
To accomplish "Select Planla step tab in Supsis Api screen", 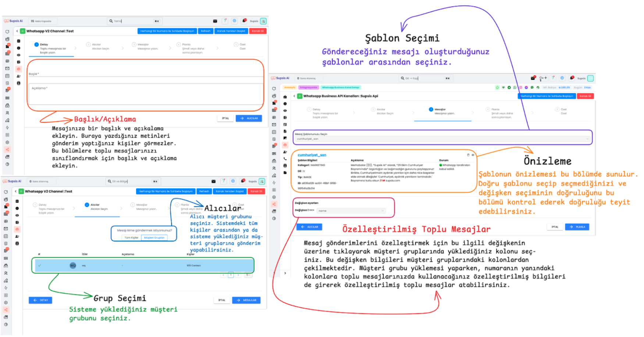I will tap(500, 113).
